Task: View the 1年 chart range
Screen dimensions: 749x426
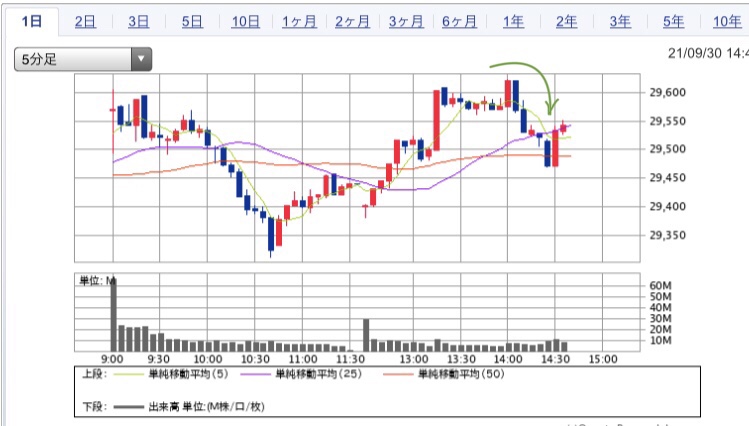Action: point(513,21)
